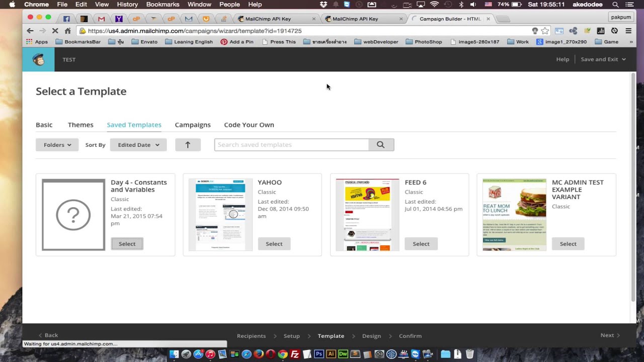The image size is (644, 362).
Task: Open the Leaning English bookmarks folder
Action: pyautogui.click(x=189, y=42)
